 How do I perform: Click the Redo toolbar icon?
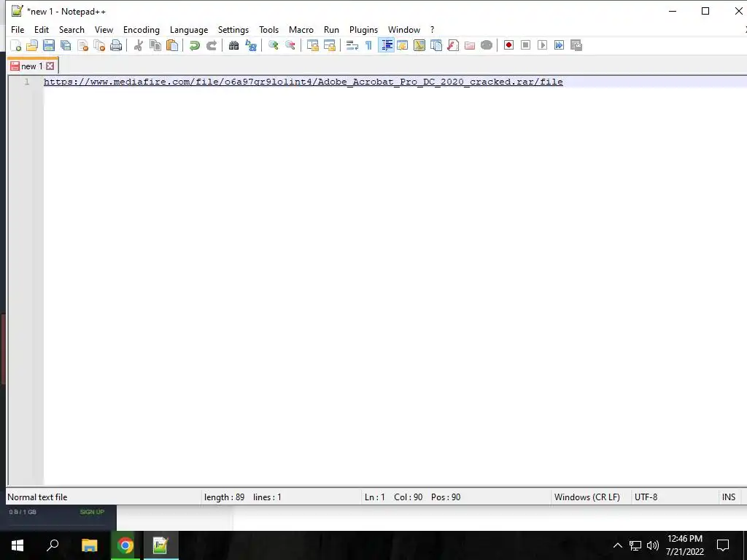pyautogui.click(x=211, y=45)
